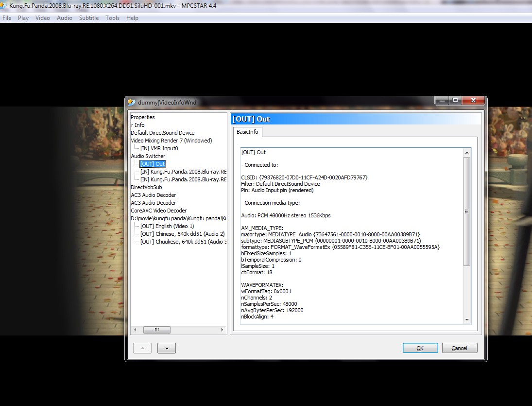Click the disabled up arrow button below the tree

coord(142,348)
